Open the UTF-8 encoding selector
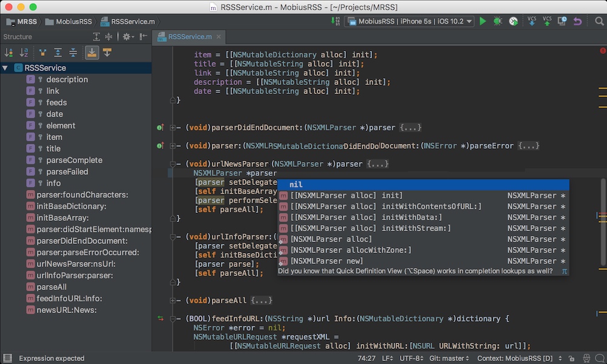Screen dimensions: 607x364 pyautogui.click(x=411, y=358)
